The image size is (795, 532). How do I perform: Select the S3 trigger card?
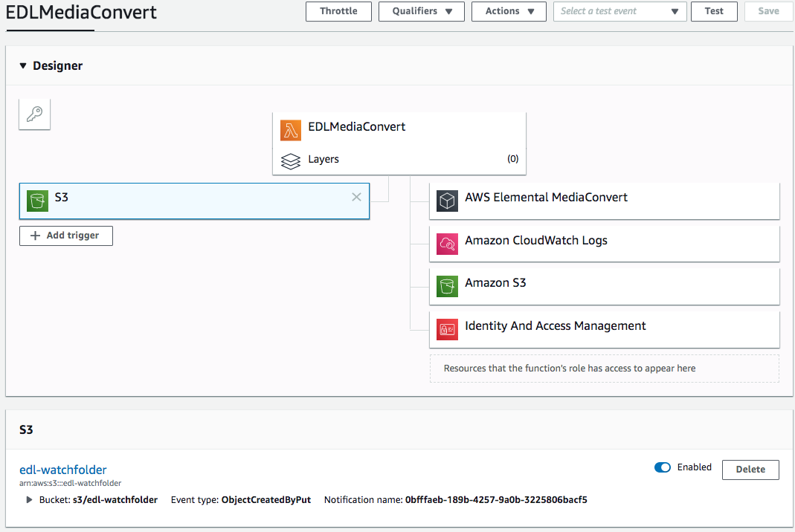click(194, 201)
